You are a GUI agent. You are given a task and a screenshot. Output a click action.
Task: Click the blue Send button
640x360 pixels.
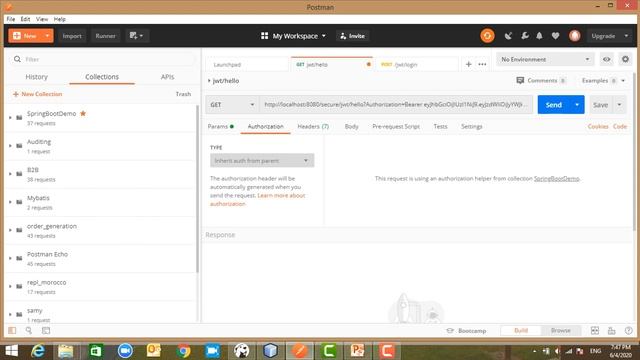554,105
